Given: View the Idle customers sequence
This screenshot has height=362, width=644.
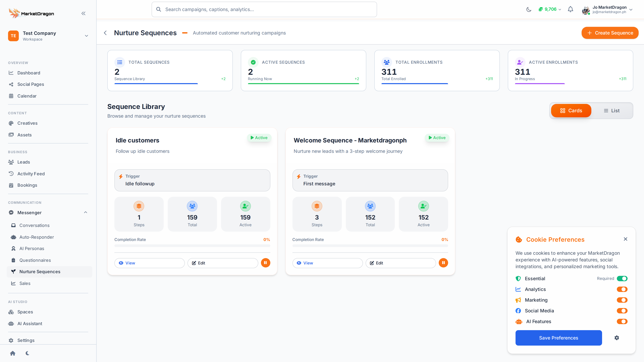Looking at the screenshot, I should [x=149, y=263].
